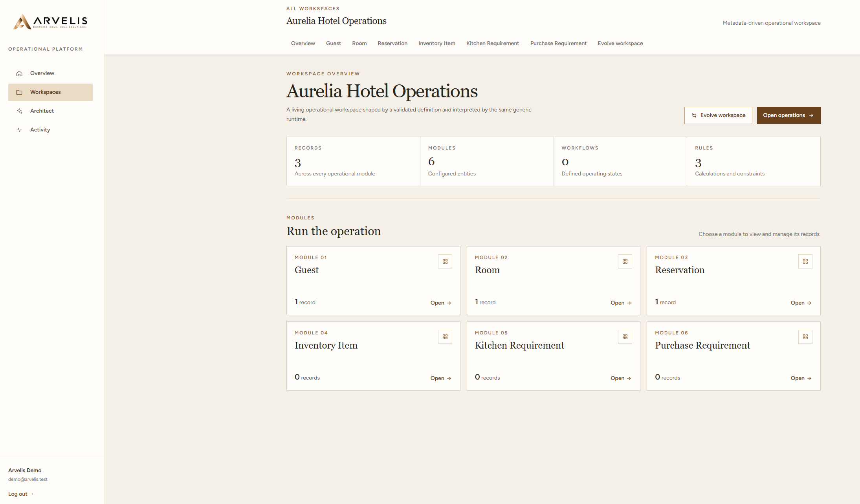This screenshot has width=860, height=504.
Task: Switch to the Evolve workspace tab
Action: click(x=620, y=44)
